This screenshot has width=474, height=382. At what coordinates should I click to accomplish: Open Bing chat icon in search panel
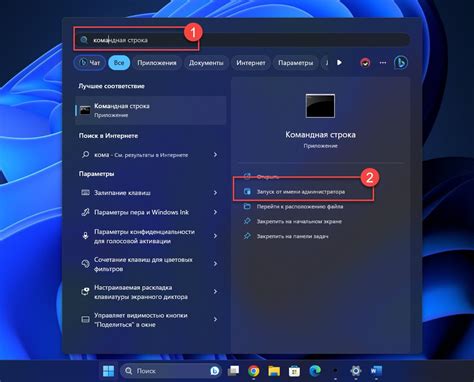pos(401,62)
